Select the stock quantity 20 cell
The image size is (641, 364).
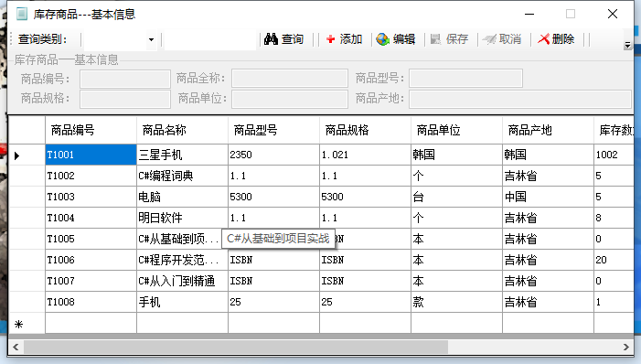(x=614, y=260)
